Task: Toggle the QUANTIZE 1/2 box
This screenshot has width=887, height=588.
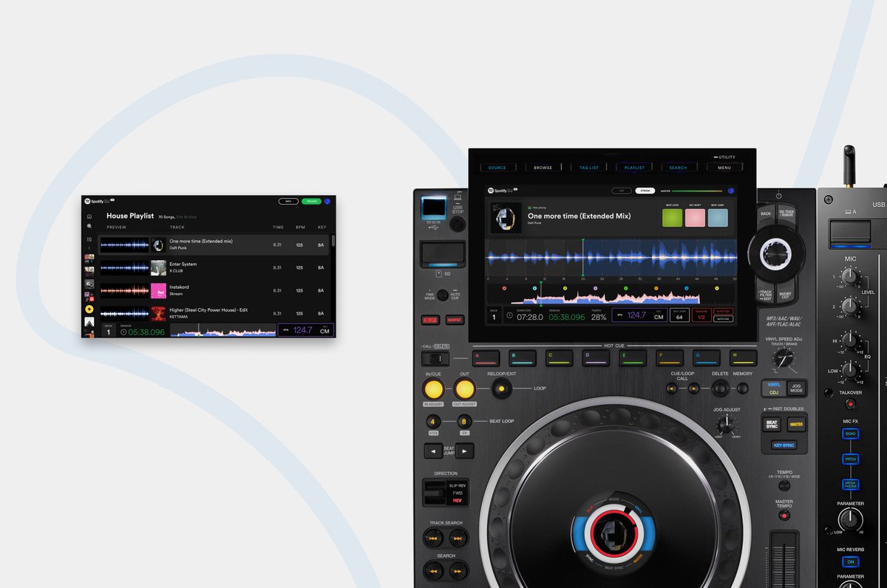Action: pyautogui.click(x=701, y=315)
